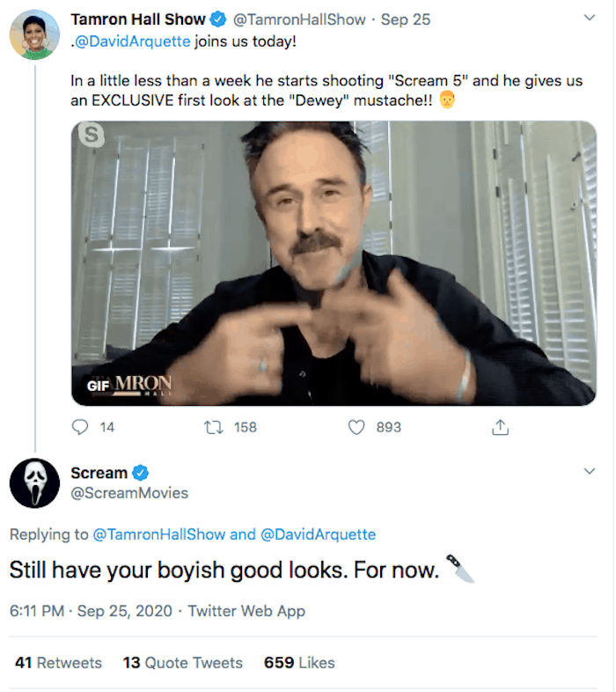
Task: Click the Sep 25 tweet date
Action: [x=401, y=19]
